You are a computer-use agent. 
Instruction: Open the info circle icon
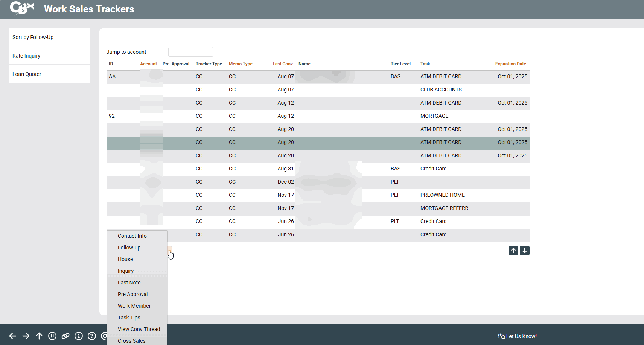click(79, 336)
